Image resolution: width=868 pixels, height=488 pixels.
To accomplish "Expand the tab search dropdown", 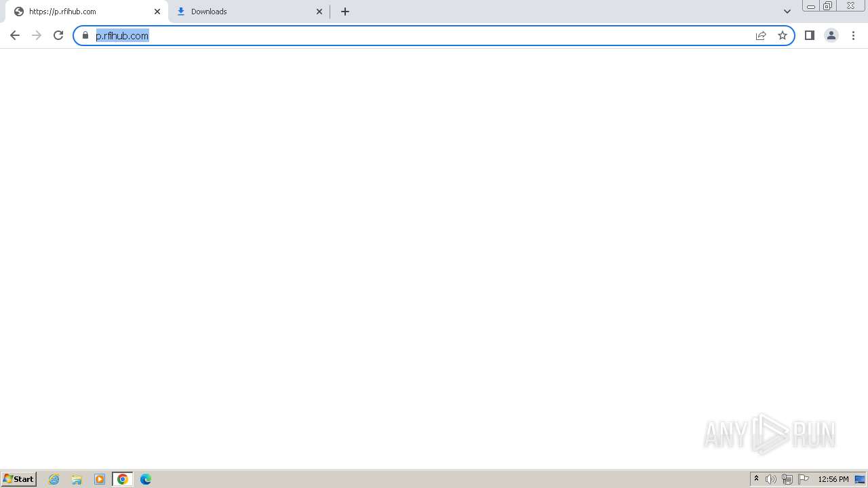I will (x=787, y=12).
